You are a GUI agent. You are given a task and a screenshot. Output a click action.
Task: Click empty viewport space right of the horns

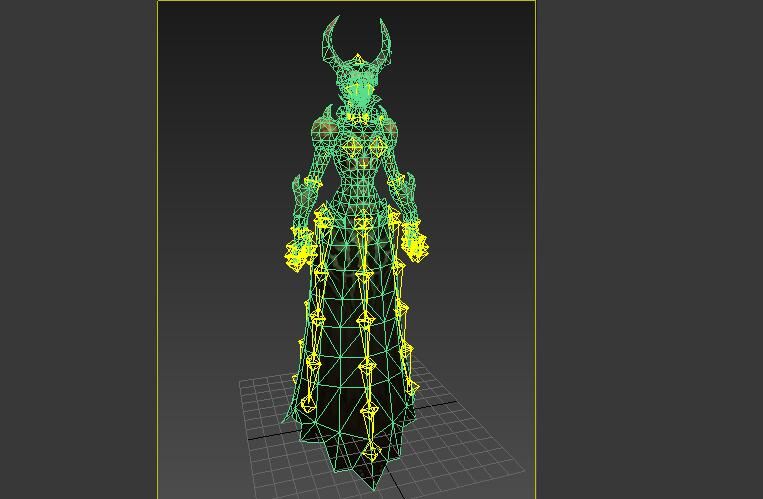click(460, 60)
